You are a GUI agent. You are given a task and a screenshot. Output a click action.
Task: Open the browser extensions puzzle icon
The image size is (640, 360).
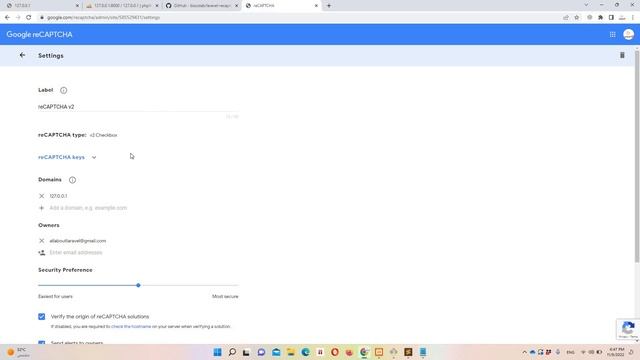click(x=600, y=18)
